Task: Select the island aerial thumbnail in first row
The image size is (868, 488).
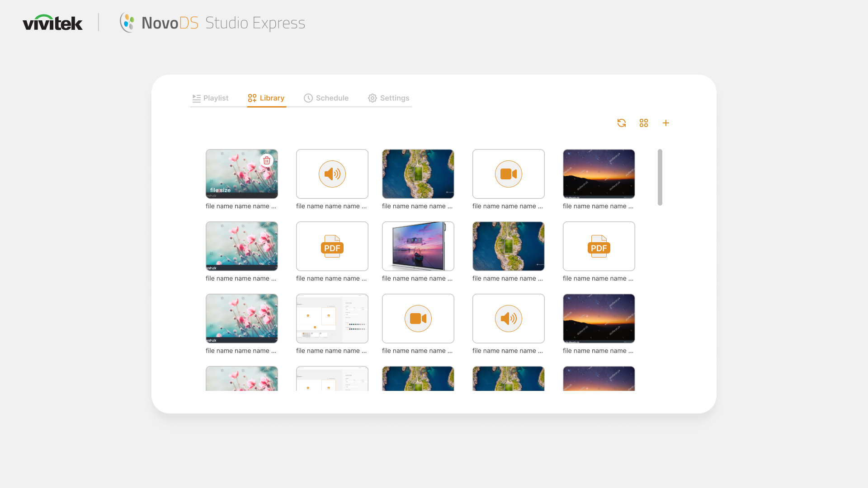Action: 418,174
